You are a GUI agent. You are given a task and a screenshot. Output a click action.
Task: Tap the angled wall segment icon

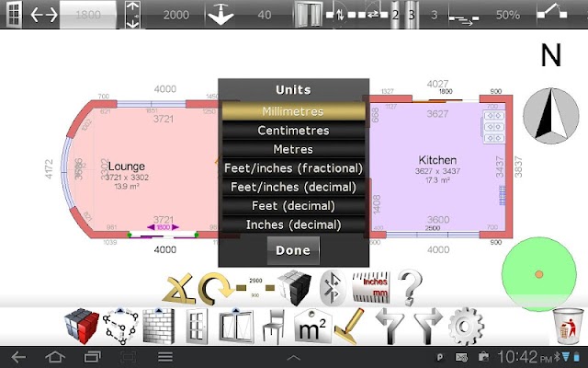551,11
